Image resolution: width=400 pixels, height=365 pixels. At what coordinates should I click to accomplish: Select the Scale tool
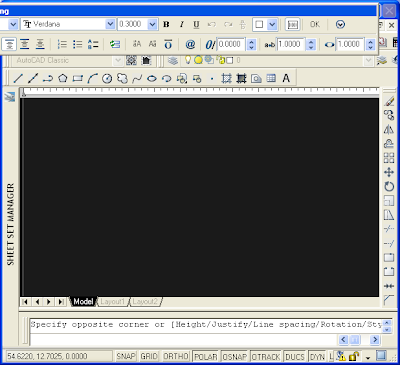[x=389, y=201]
